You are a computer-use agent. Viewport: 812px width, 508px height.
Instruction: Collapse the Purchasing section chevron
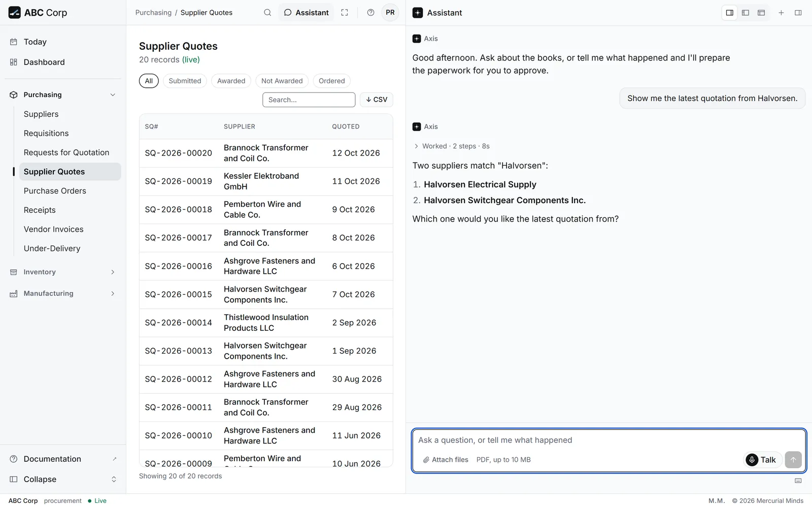click(113, 95)
